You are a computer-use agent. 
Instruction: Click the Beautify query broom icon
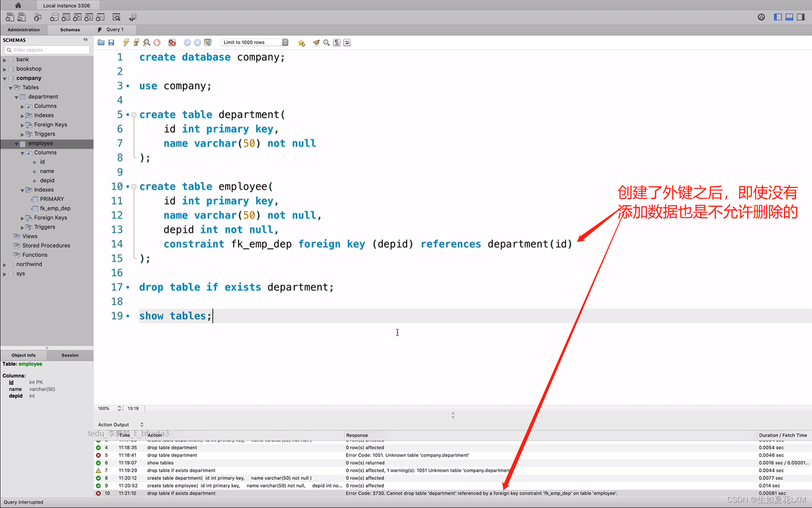pos(316,43)
